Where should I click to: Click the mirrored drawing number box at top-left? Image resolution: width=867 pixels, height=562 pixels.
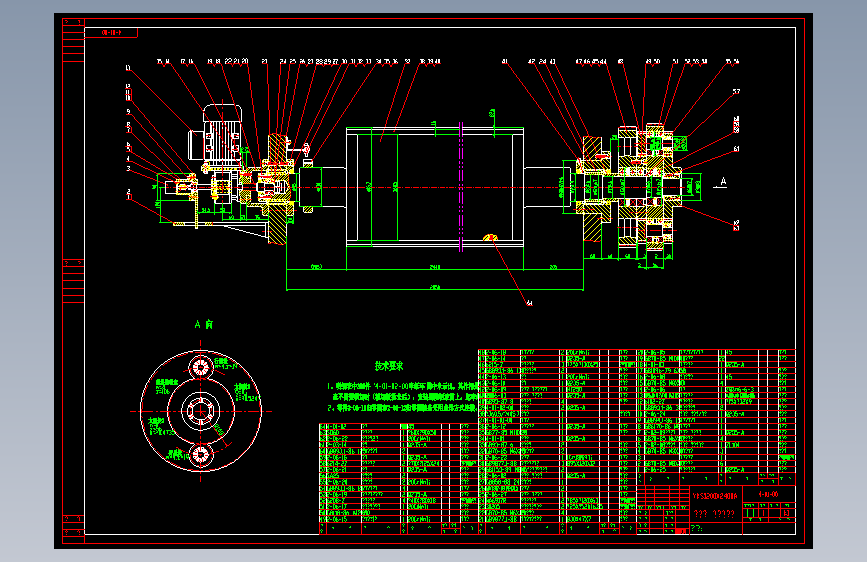(x=111, y=33)
